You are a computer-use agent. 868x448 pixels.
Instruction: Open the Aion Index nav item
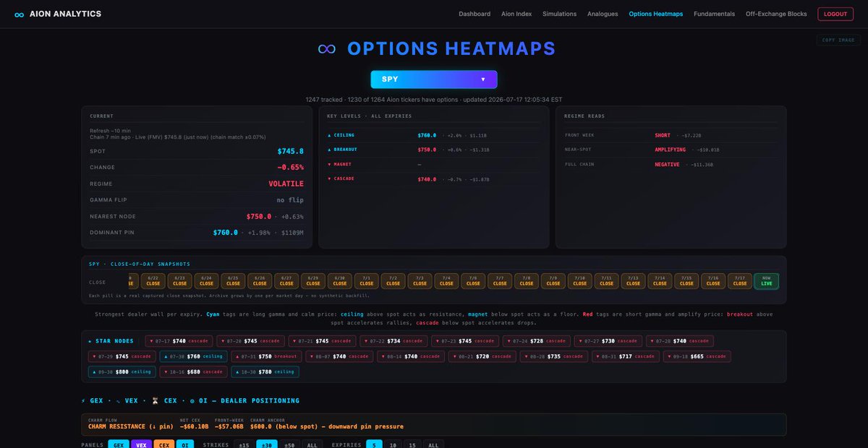tap(516, 14)
